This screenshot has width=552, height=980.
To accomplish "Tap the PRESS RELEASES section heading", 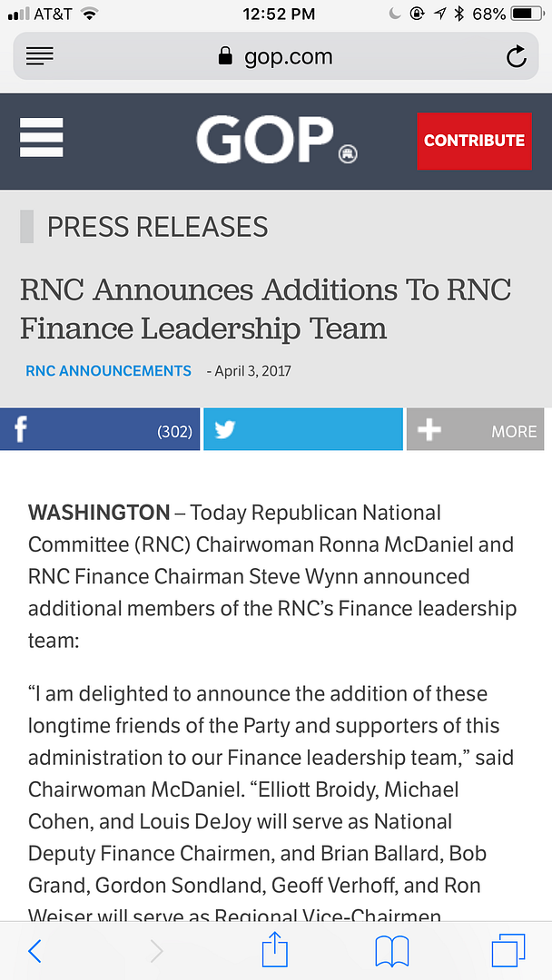I will pyautogui.click(x=157, y=226).
